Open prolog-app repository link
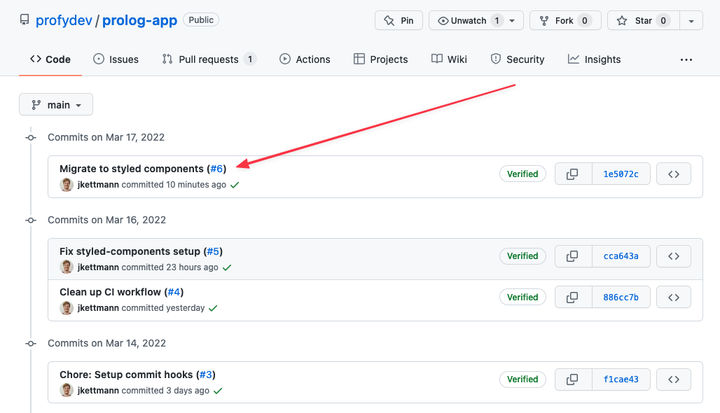This screenshot has height=413, width=720. point(140,20)
